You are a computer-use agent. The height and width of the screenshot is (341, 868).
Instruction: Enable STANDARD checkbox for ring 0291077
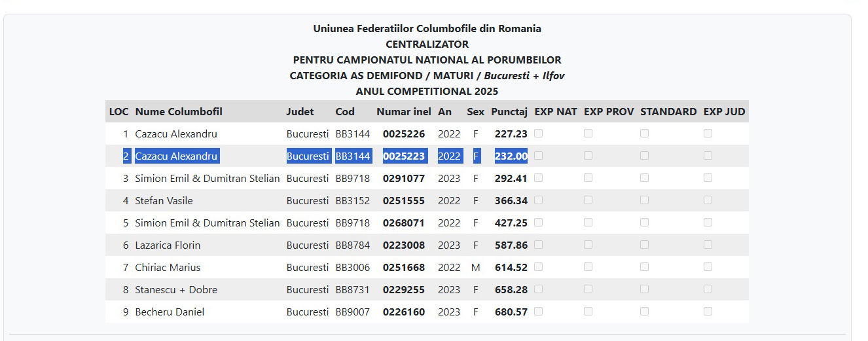[644, 178]
